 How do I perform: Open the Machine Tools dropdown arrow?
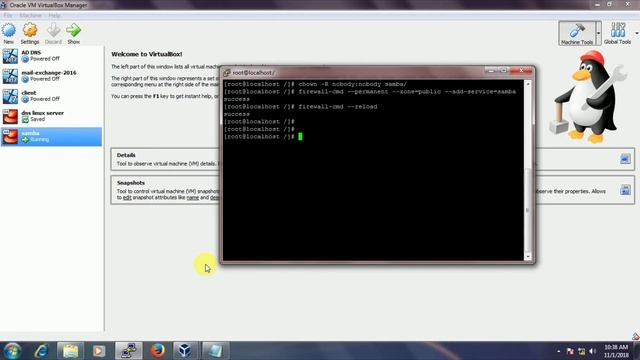pos(599,33)
